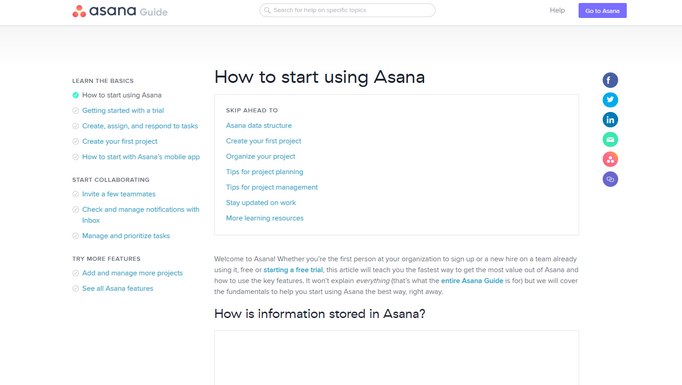The image size is (682, 385).
Task: Click the checkmark beside Create your first project in sidebar
Action: click(75, 141)
